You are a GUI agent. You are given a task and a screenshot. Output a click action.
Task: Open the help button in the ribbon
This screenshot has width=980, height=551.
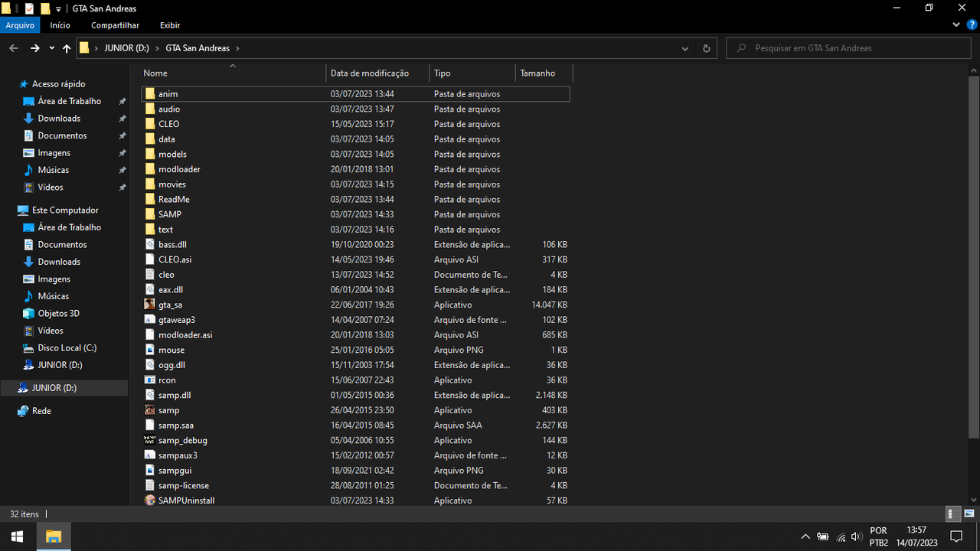pyautogui.click(x=970, y=25)
